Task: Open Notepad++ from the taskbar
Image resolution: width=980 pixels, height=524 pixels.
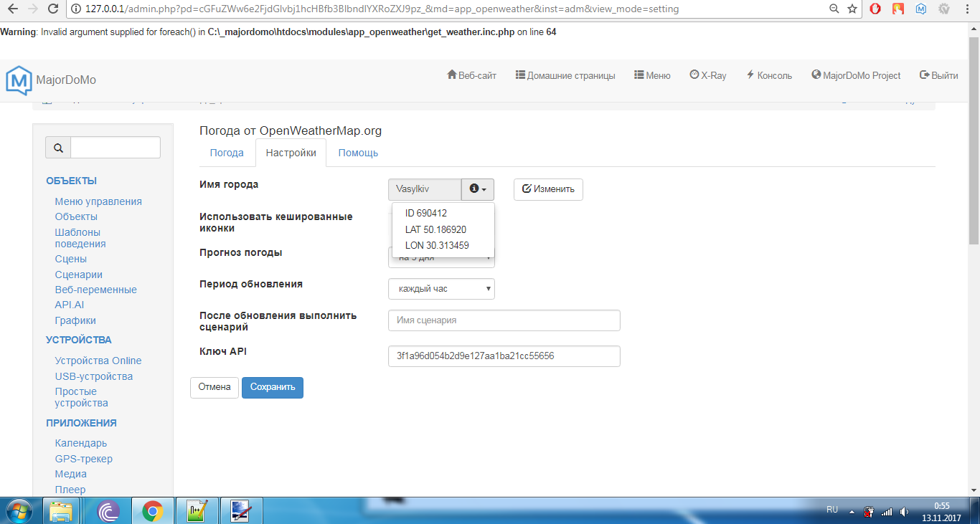Action: pyautogui.click(x=196, y=511)
